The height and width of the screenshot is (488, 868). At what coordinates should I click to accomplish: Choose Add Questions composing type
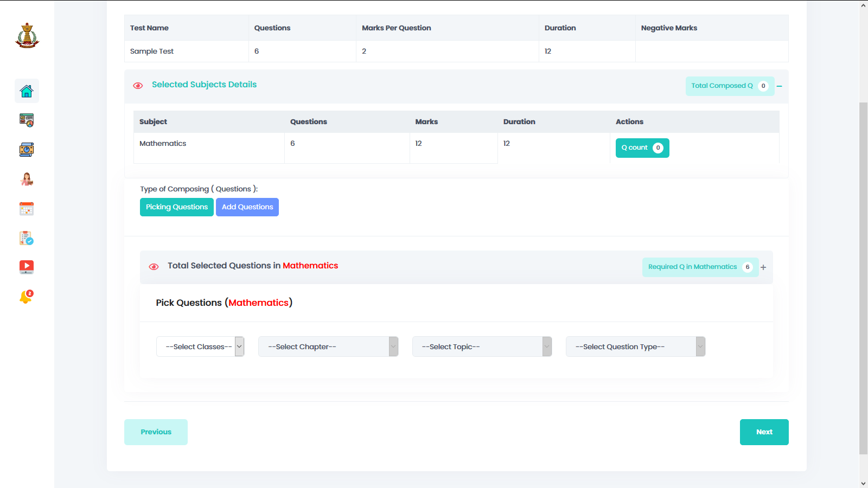click(x=247, y=207)
